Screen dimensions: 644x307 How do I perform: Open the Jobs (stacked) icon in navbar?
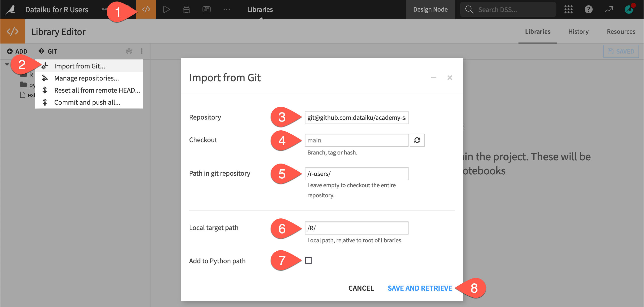pyautogui.click(x=186, y=10)
